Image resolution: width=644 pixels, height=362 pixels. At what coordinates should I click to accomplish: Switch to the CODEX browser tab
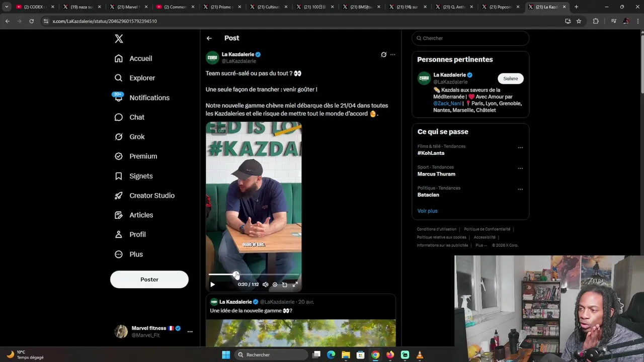click(34, 7)
